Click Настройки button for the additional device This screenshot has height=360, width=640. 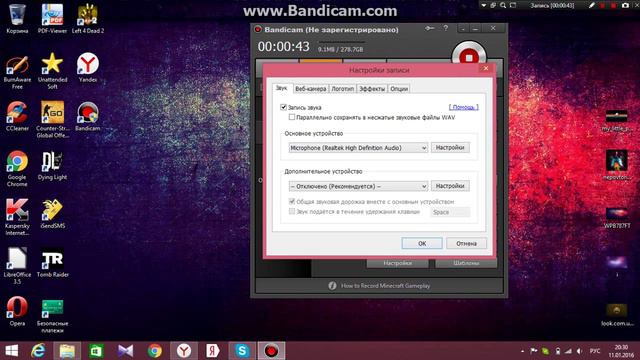click(450, 186)
